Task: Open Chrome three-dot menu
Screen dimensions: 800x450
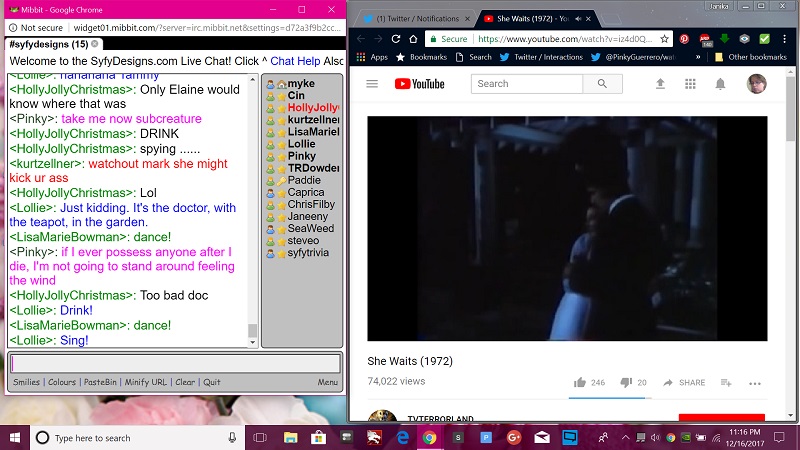Action: [784, 39]
